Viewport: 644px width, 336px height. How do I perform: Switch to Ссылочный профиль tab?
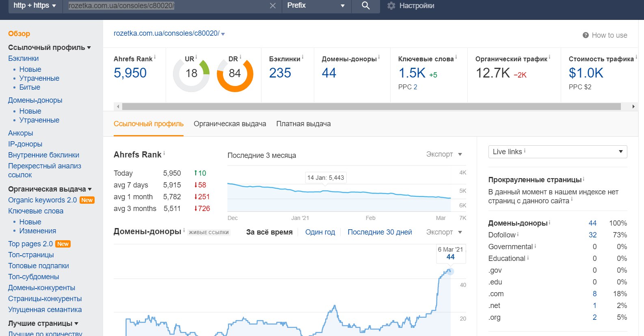click(149, 124)
